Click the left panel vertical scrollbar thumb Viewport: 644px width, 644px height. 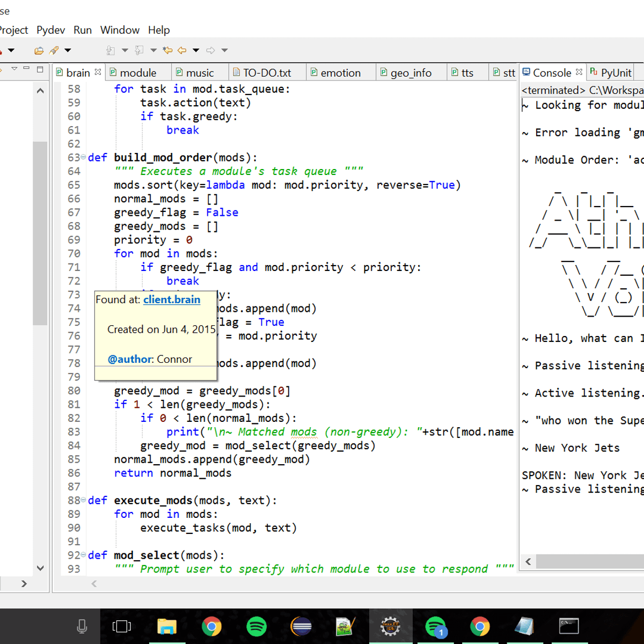coord(40,233)
